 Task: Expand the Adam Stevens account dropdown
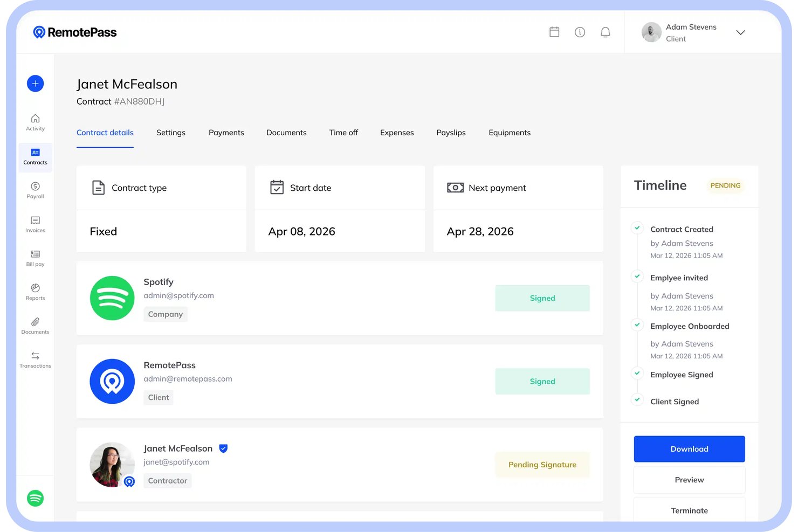741,32
